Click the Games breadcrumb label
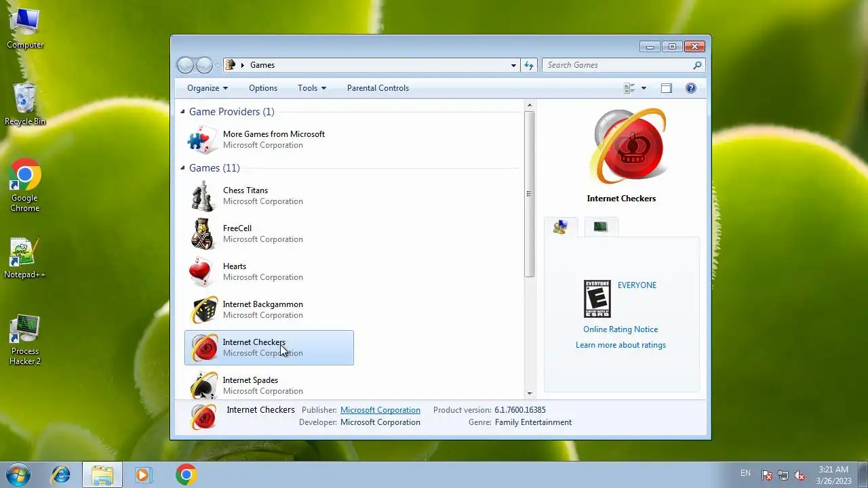The width and height of the screenshot is (868, 488). (262, 65)
